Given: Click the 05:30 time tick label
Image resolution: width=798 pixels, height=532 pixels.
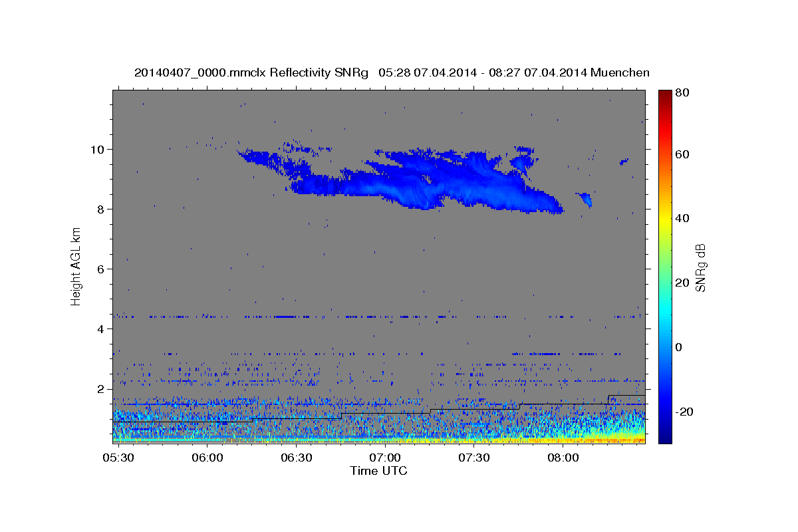Looking at the screenshot, I should 119,458.
